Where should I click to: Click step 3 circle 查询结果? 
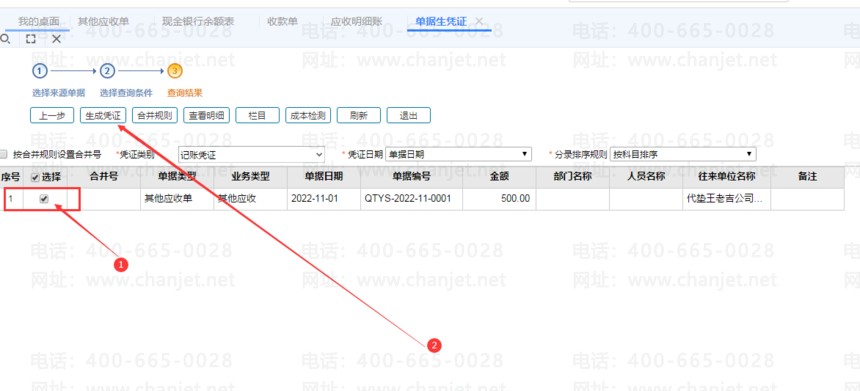click(x=175, y=71)
